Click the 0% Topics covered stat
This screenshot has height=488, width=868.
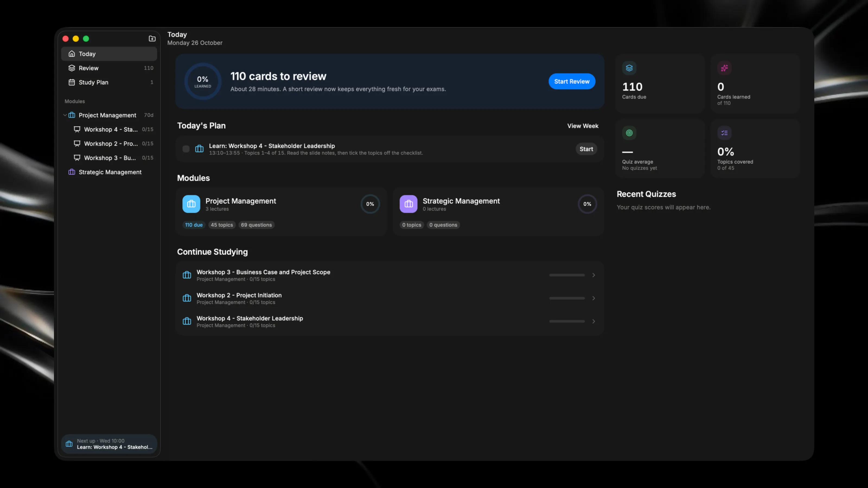tap(755, 148)
